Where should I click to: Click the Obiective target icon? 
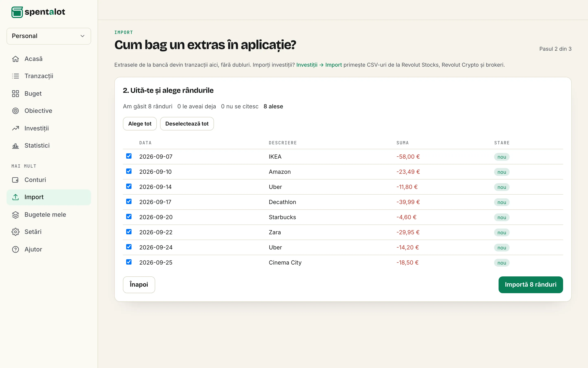pyautogui.click(x=16, y=111)
